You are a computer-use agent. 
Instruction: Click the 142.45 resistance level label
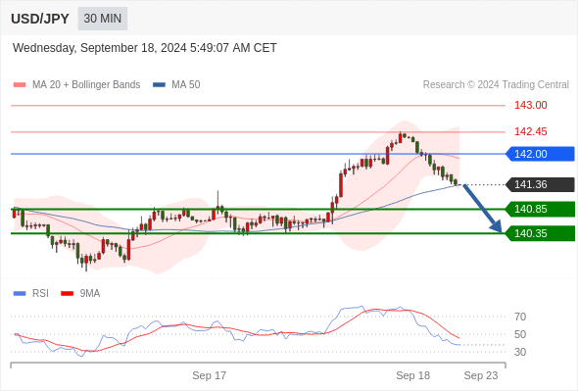530,131
